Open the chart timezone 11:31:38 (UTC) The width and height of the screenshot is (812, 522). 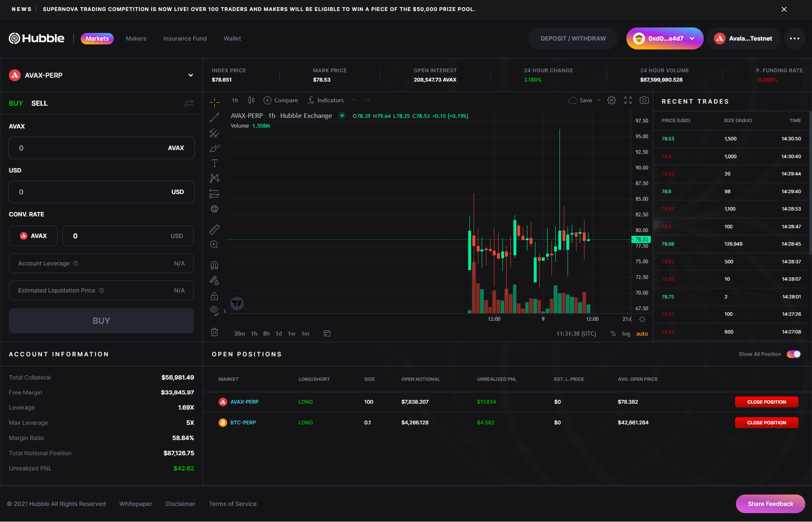(576, 333)
